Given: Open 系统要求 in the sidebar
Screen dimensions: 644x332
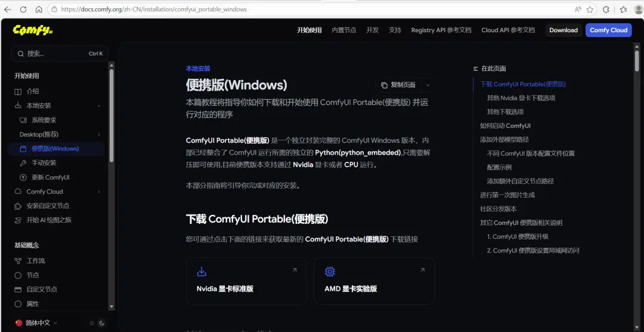Looking at the screenshot, I should (x=44, y=120).
